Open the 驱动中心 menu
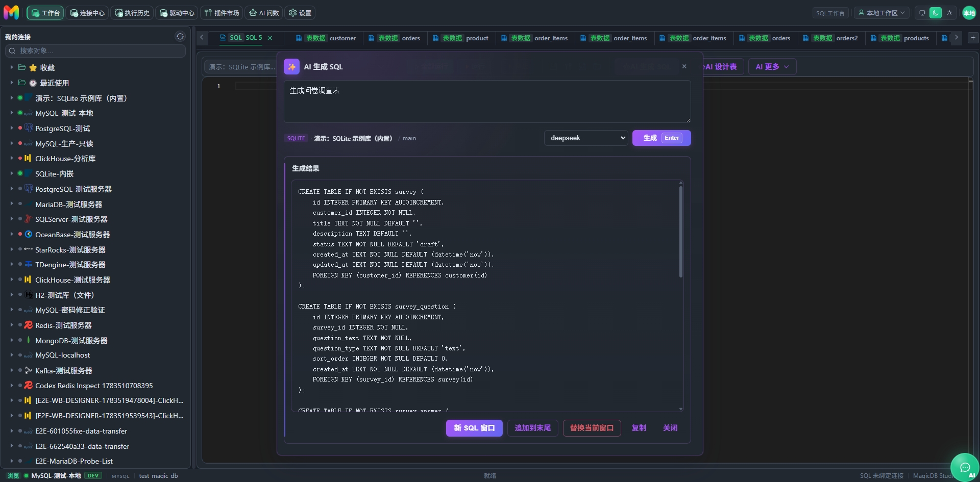980x482 pixels. pyautogui.click(x=177, y=13)
